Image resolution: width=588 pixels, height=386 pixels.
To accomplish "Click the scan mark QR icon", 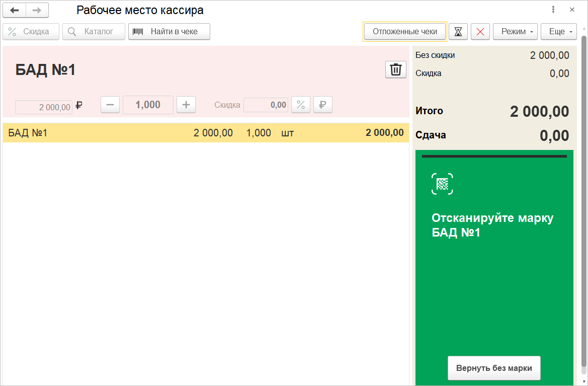I will pos(442,184).
